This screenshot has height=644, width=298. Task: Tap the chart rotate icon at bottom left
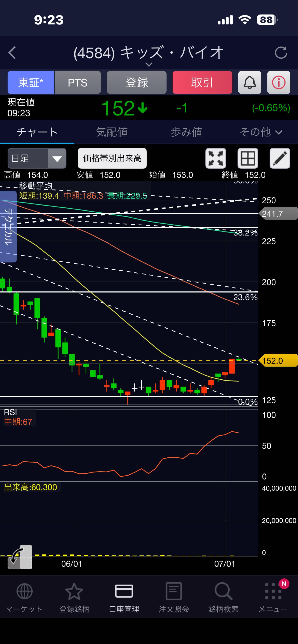(20, 557)
